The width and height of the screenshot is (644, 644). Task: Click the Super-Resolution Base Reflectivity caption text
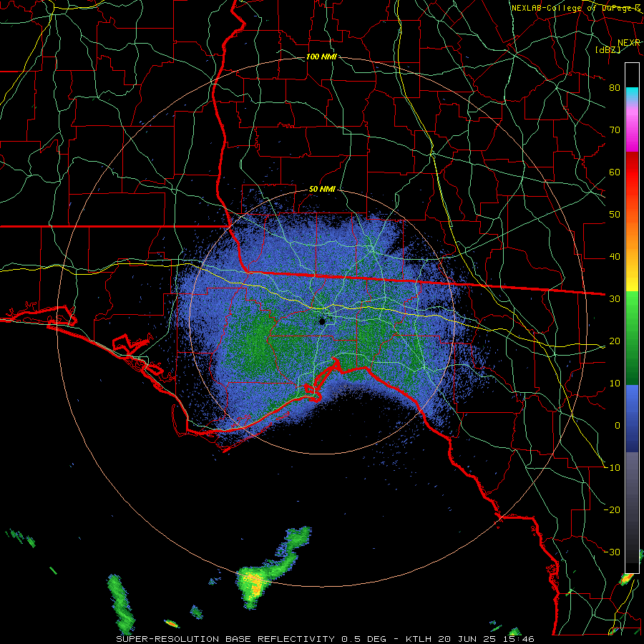point(225,639)
